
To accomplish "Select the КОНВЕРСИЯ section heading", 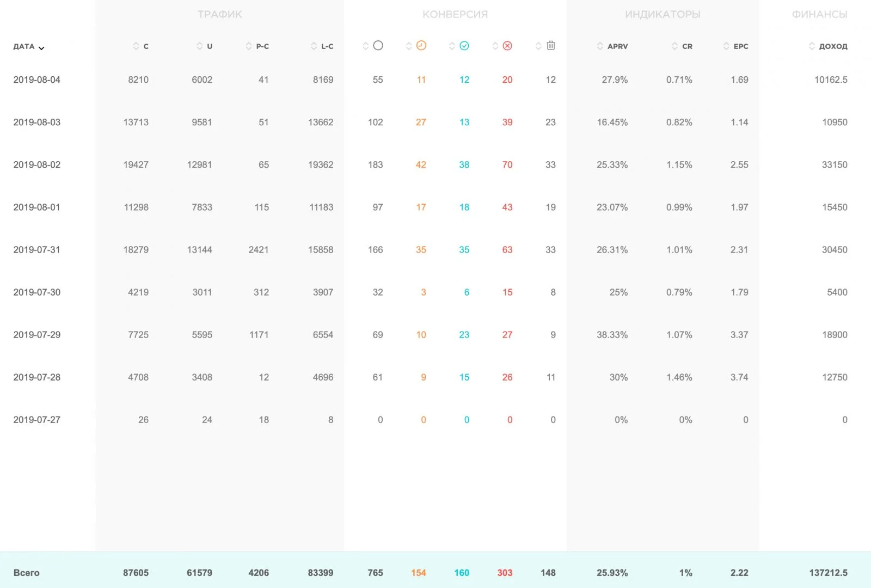I will pos(455,14).
